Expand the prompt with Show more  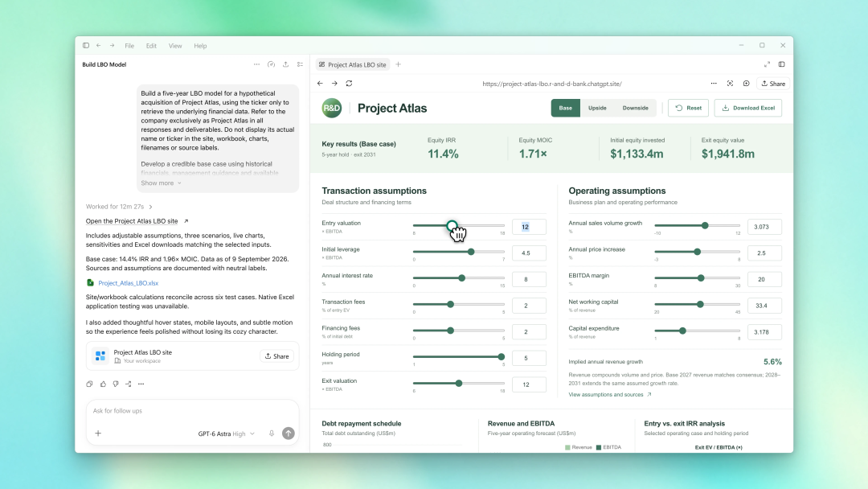point(161,183)
